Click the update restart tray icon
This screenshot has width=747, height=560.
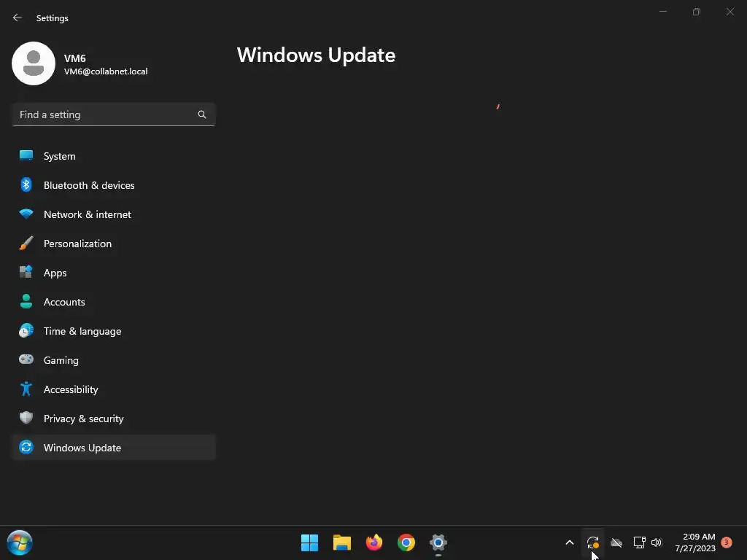coord(592,542)
